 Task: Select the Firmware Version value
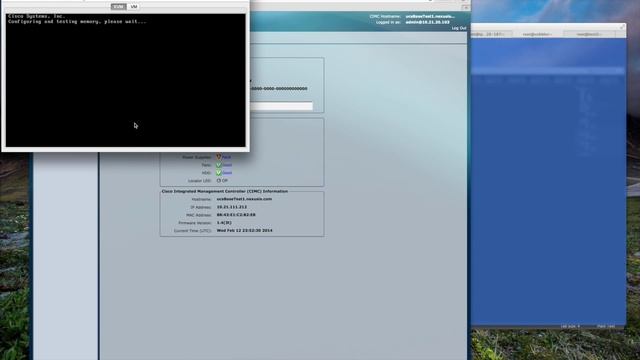[224, 222]
